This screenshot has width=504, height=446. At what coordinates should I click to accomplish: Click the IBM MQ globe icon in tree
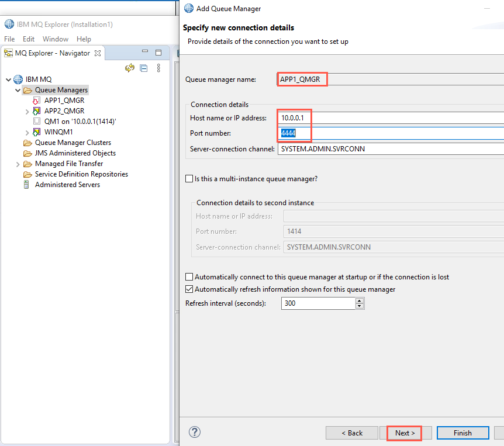18,79
